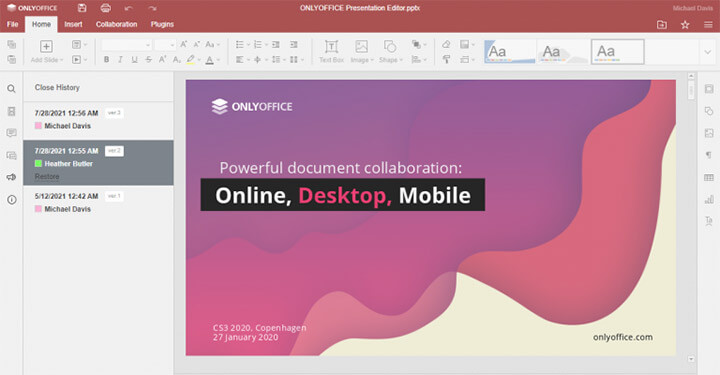The image size is (720, 375).
Task: Redo the last action
Action: click(x=152, y=8)
